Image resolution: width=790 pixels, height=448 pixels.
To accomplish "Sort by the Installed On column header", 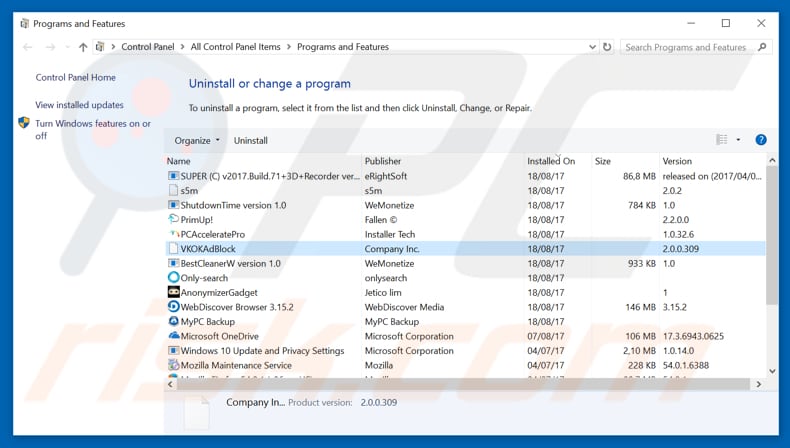I will (551, 161).
